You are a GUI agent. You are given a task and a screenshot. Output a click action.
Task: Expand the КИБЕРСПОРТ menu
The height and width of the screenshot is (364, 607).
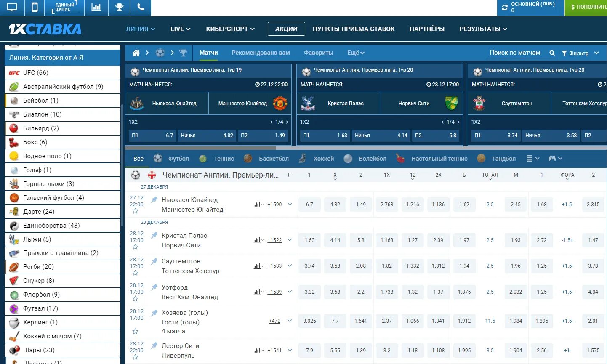pyautogui.click(x=230, y=29)
